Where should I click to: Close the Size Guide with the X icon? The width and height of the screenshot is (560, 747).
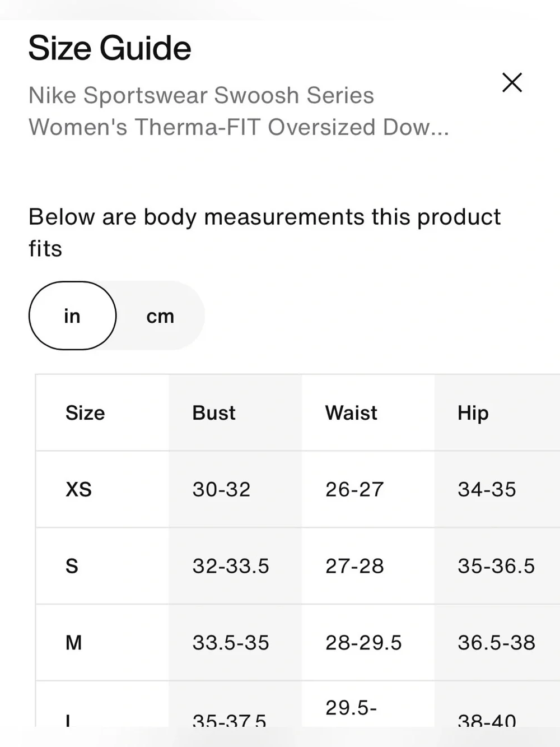pyautogui.click(x=512, y=82)
